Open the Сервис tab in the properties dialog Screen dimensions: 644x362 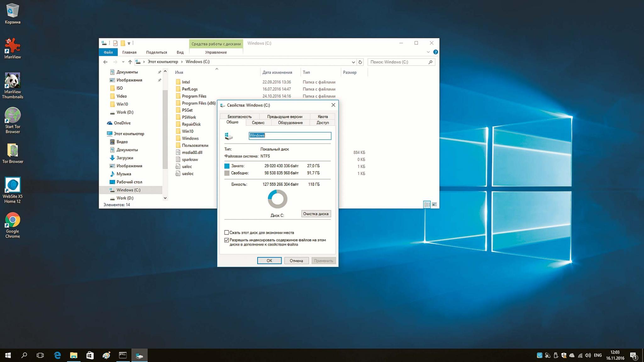(258, 123)
